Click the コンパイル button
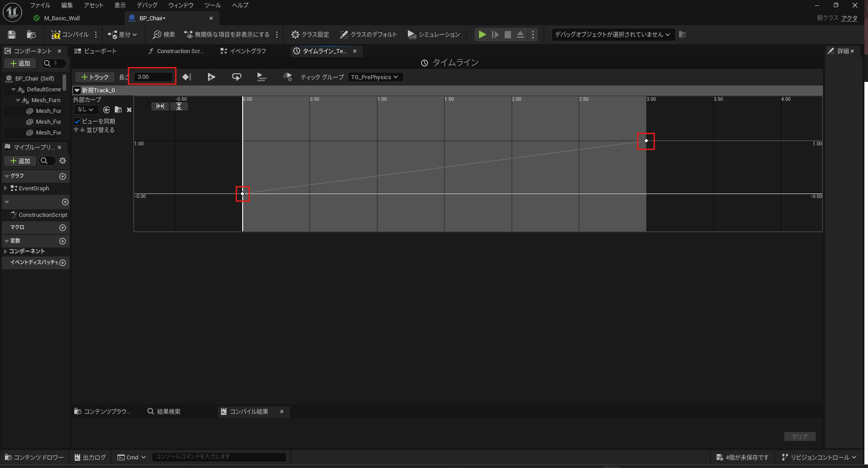 click(70, 35)
